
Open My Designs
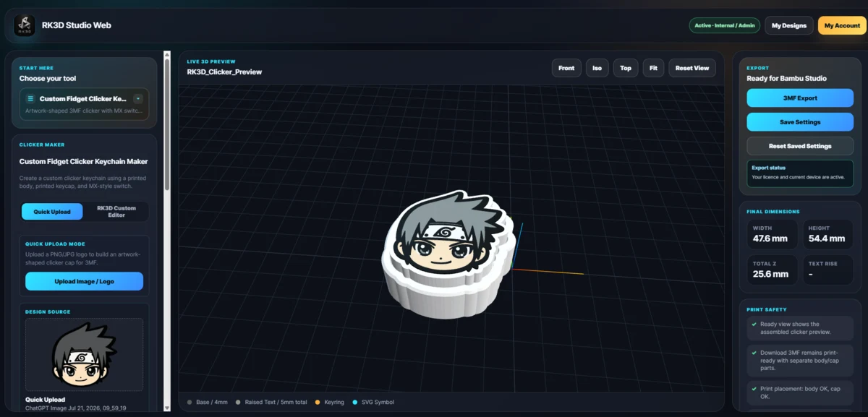pyautogui.click(x=789, y=25)
